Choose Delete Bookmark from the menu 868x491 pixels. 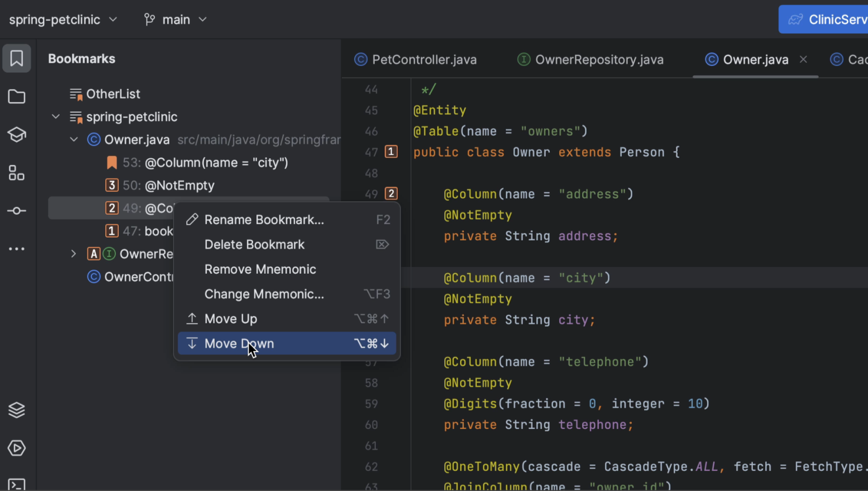click(254, 244)
